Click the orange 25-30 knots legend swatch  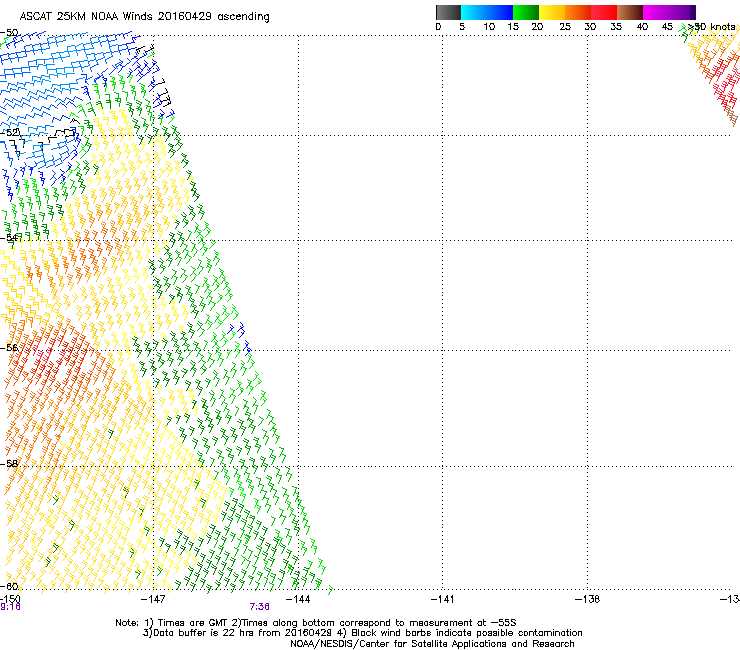click(578, 12)
